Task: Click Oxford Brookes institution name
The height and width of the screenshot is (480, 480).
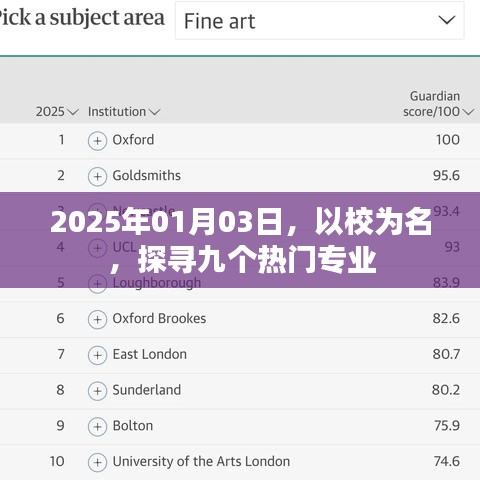Action: (159, 318)
